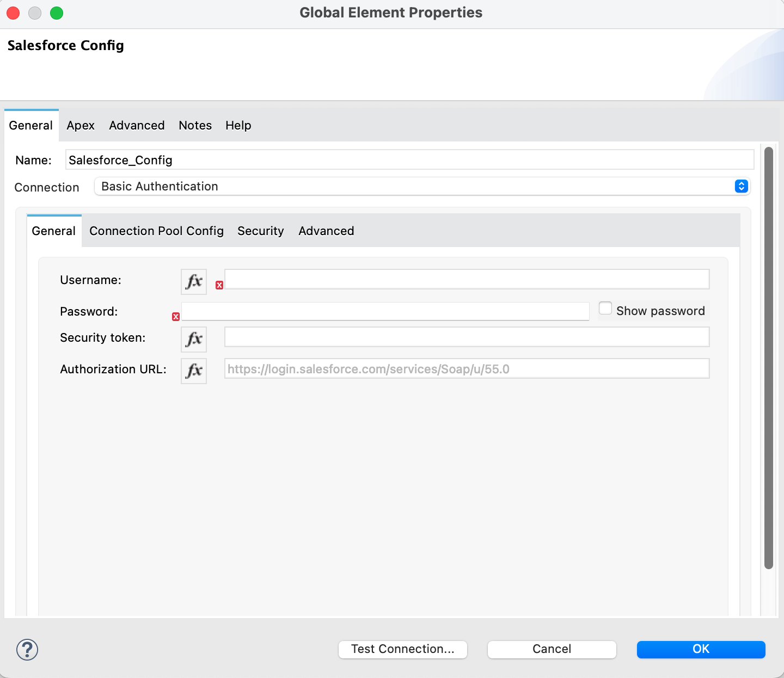Switch to the Apex tab
This screenshot has width=784, height=678.
click(x=81, y=125)
